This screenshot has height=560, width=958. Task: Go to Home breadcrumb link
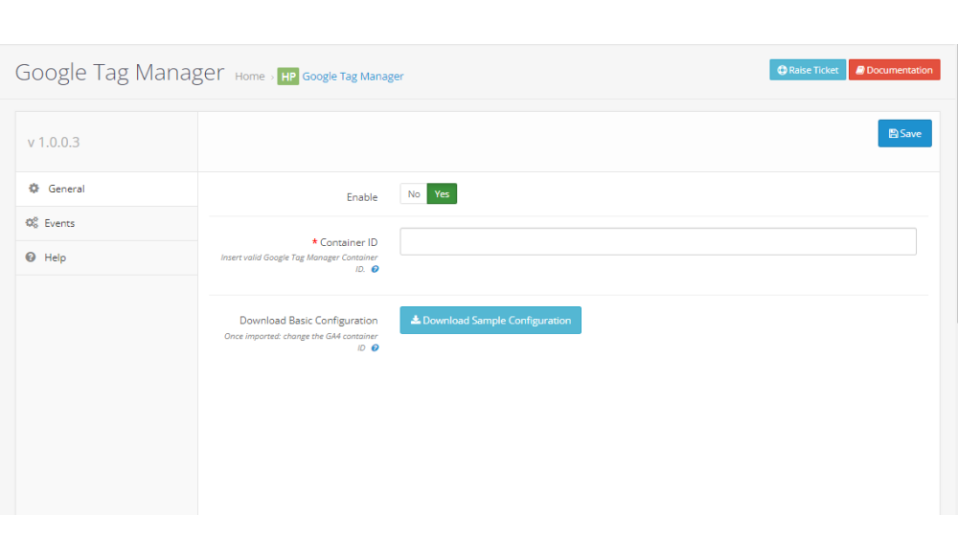click(249, 77)
